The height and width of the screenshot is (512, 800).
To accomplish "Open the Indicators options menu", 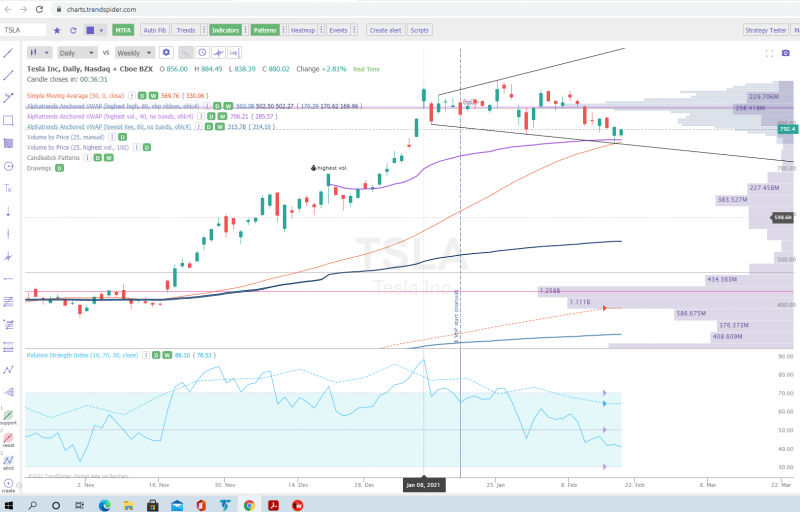I will pos(245,31).
